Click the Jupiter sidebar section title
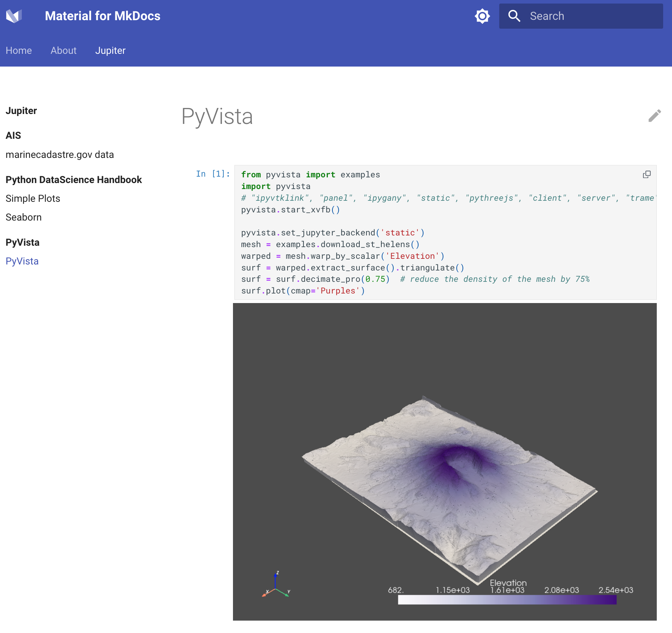Image resolution: width=672 pixels, height=633 pixels. pos(21,111)
